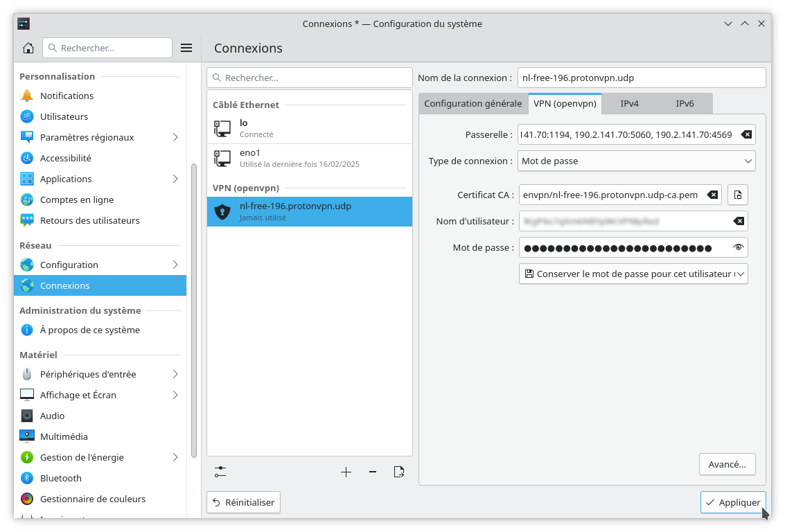Image resolution: width=785 pixels, height=532 pixels.
Task: Click the export connection icon
Action: pos(399,472)
